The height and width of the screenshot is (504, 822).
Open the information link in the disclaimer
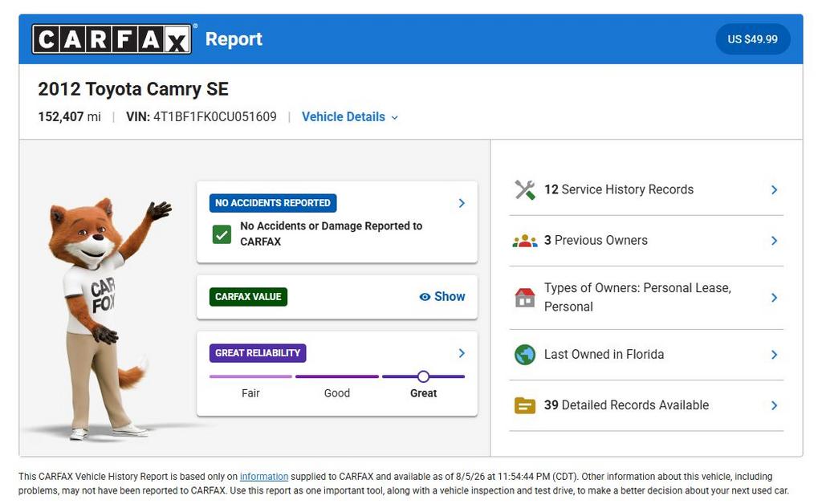point(263,477)
